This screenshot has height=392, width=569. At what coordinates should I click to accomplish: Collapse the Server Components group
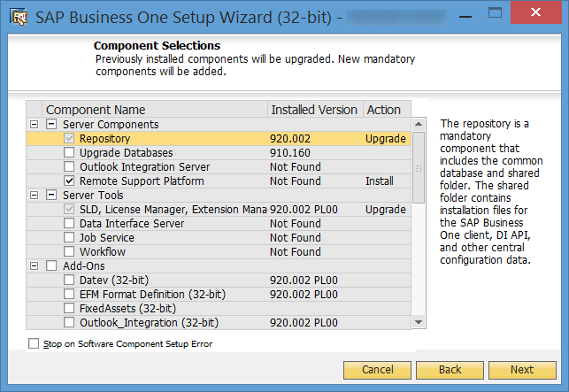point(35,125)
